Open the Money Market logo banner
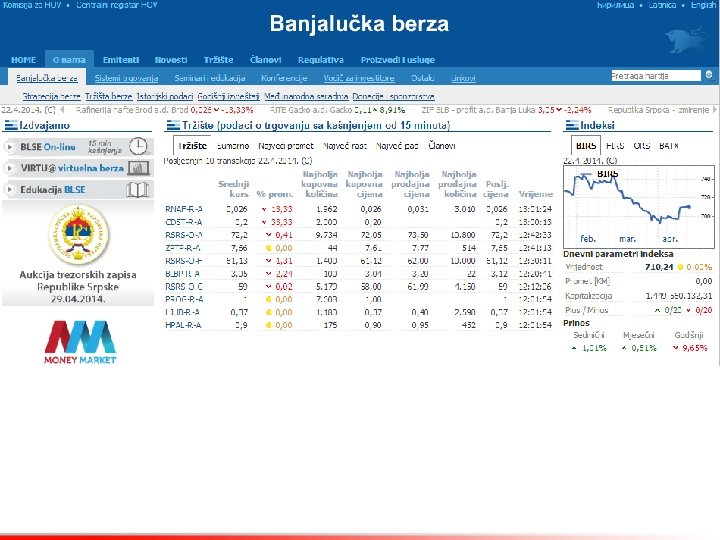720x540 pixels. [80, 342]
